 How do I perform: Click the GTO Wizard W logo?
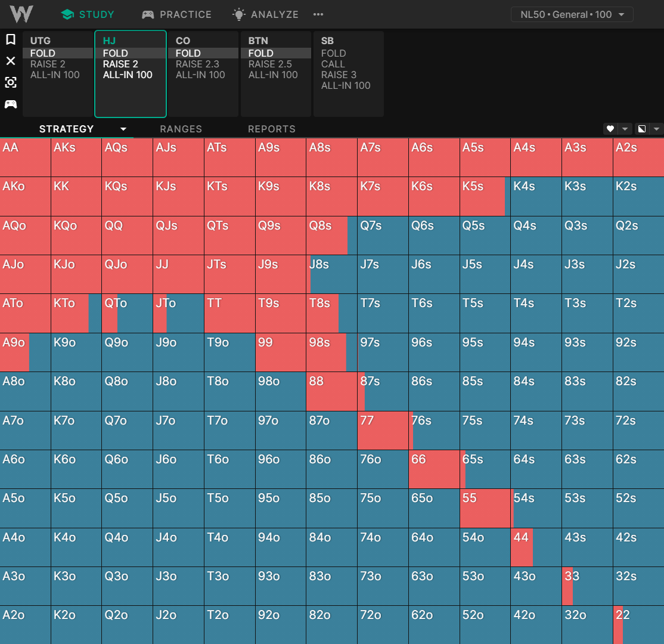pos(21,14)
